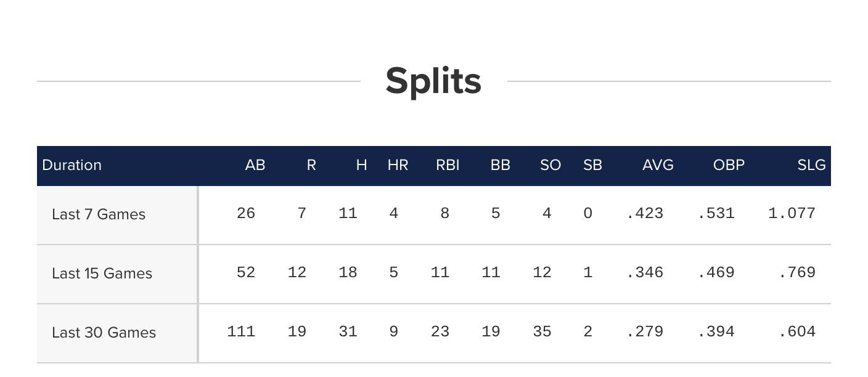Click the SO column header
The image size is (868, 377).
pyautogui.click(x=551, y=165)
